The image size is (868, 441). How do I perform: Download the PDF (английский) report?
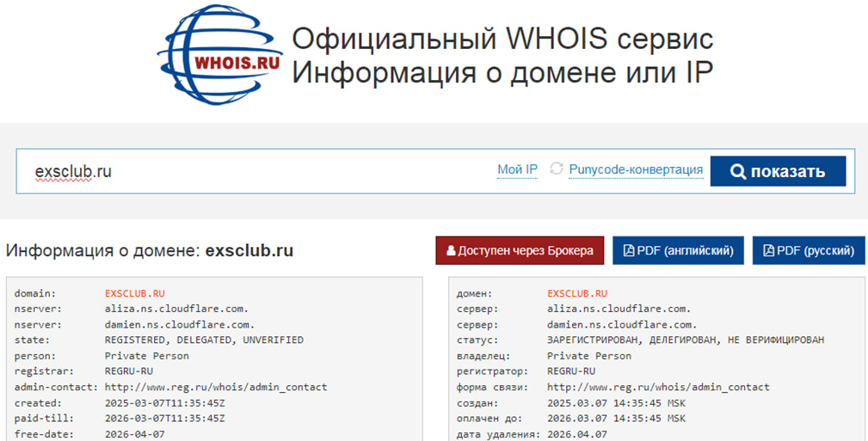(x=678, y=251)
